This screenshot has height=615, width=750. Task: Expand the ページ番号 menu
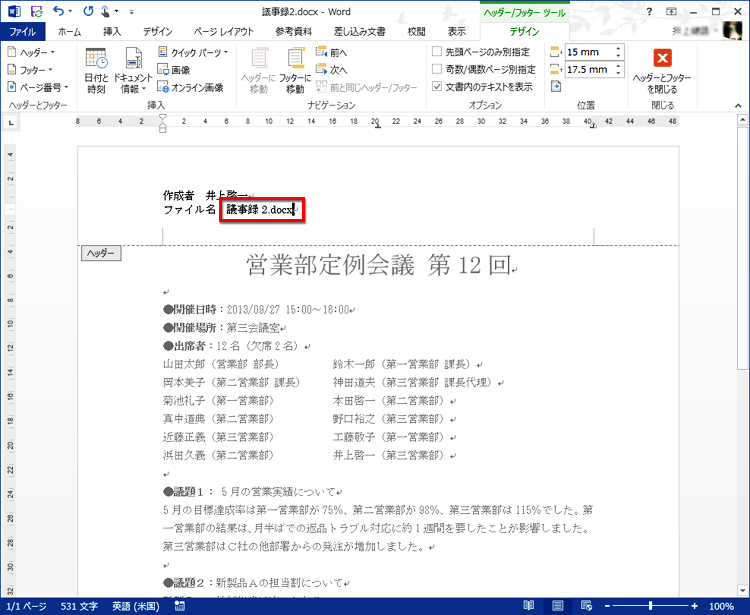(38, 88)
